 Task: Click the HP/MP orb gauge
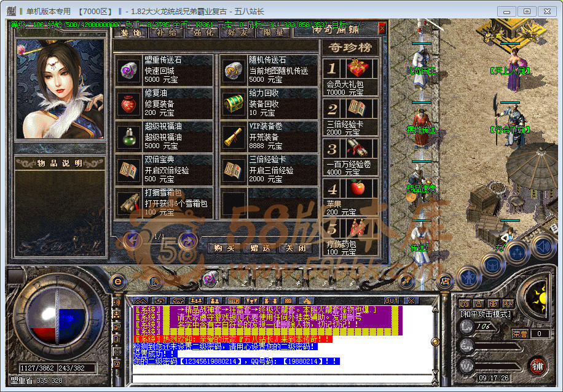coord(57,316)
